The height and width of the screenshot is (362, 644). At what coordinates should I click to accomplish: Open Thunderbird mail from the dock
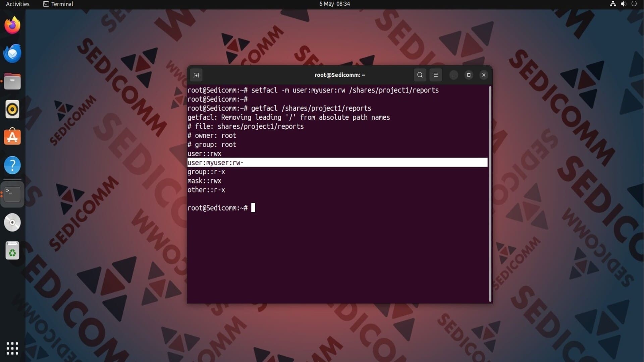coord(12,54)
